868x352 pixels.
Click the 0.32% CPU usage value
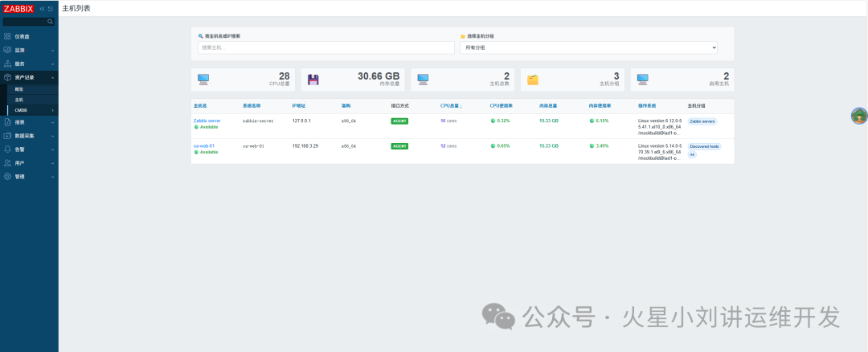click(503, 121)
